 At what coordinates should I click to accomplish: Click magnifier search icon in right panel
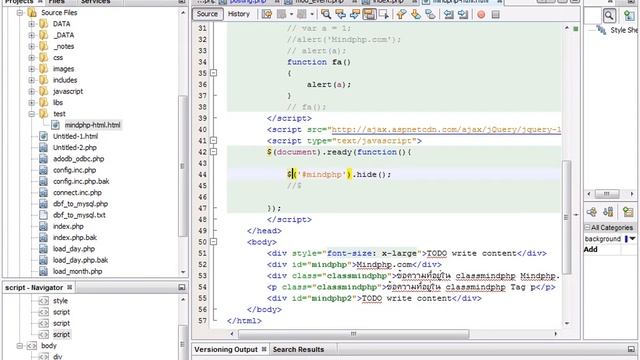pos(609,16)
